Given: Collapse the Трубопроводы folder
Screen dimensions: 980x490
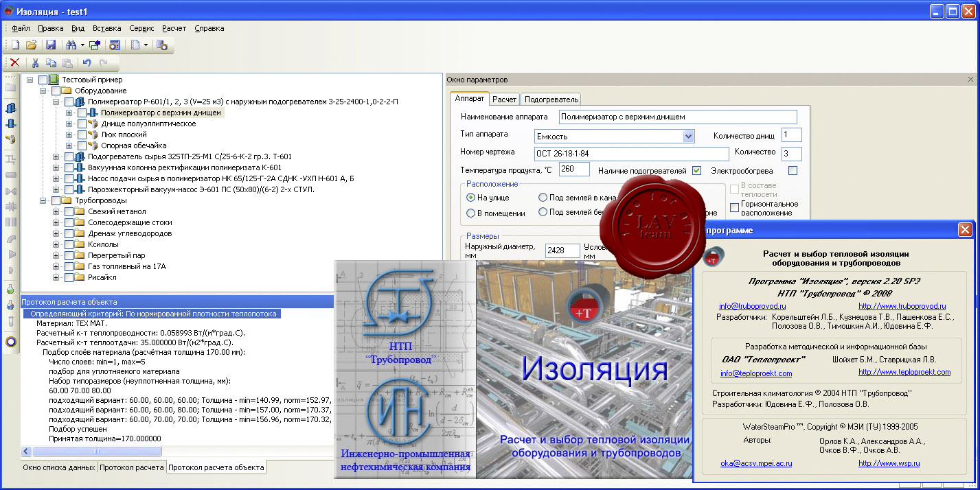Looking at the screenshot, I should click(43, 200).
